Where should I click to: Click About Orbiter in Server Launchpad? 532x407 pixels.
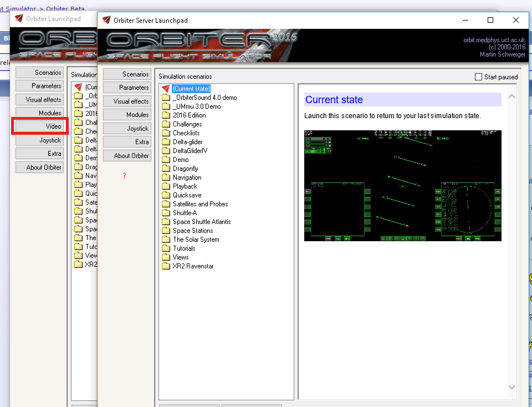click(x=127, y=155)
